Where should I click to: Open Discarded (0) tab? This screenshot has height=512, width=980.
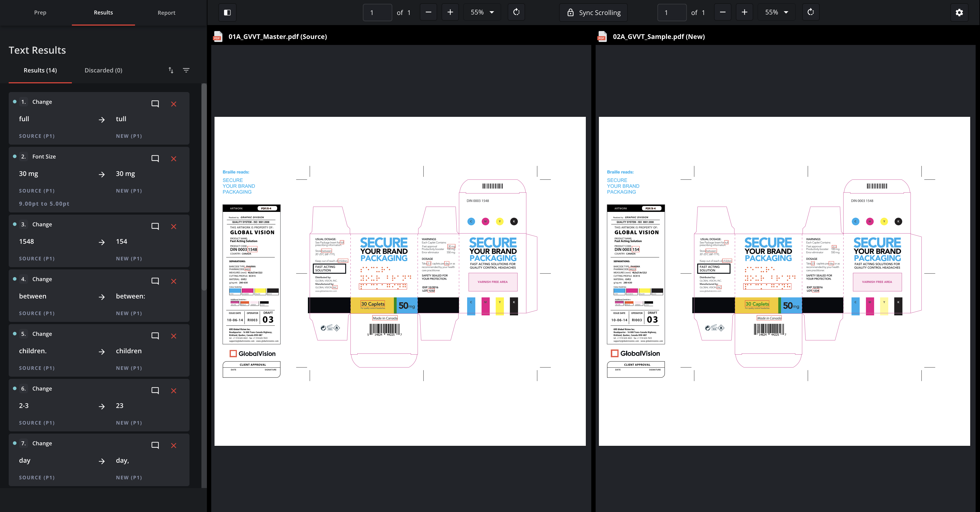tap(103, 70)
